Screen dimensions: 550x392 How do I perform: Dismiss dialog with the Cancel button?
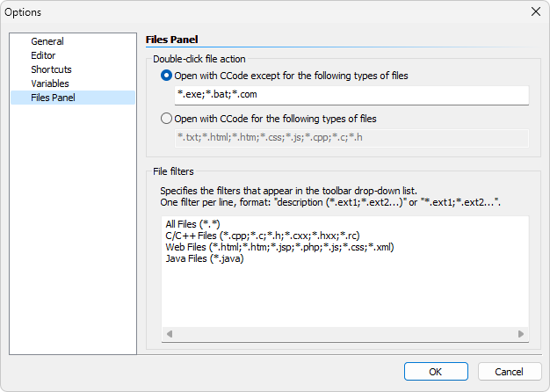510,371
